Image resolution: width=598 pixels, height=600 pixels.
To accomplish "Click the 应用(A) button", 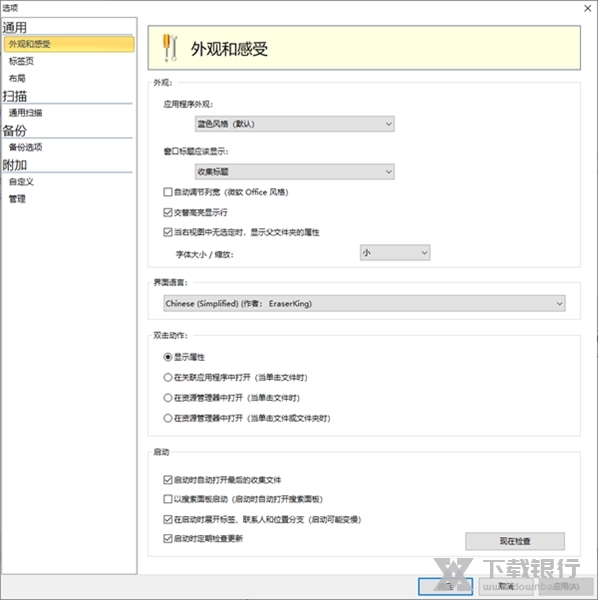I will tap(565, 586).
